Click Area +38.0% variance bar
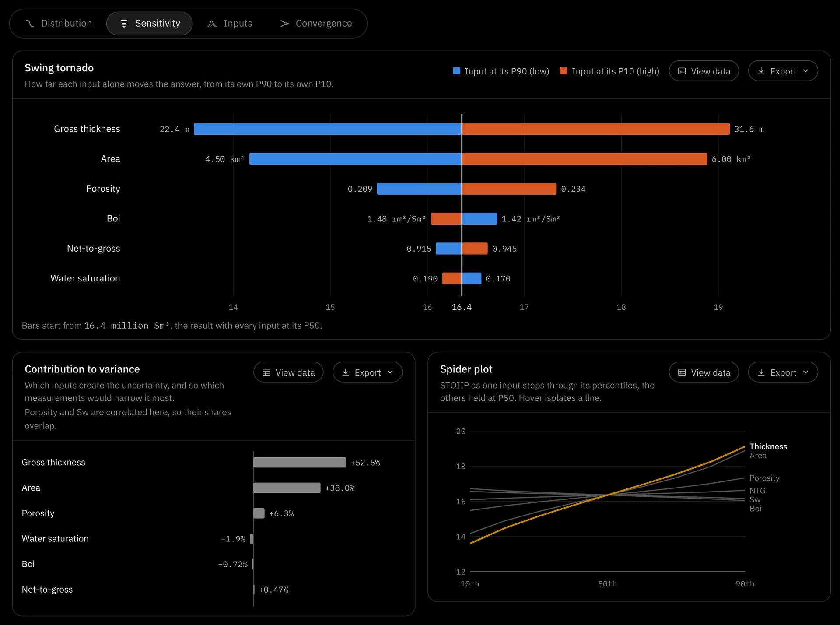 point(287,488)
